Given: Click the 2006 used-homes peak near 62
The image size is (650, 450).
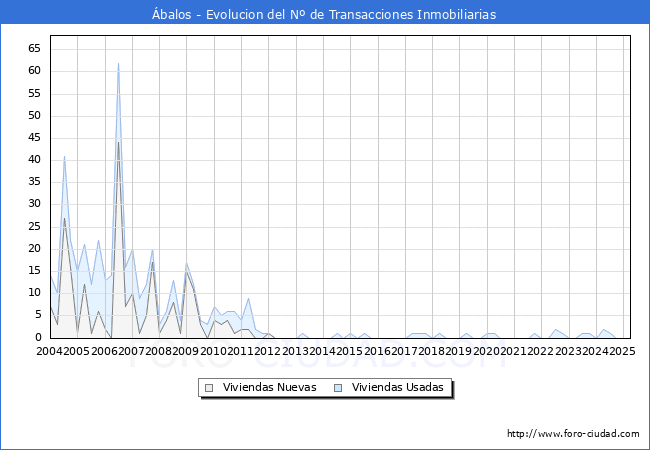Looking at the screenshot, I should coord(118,63).
